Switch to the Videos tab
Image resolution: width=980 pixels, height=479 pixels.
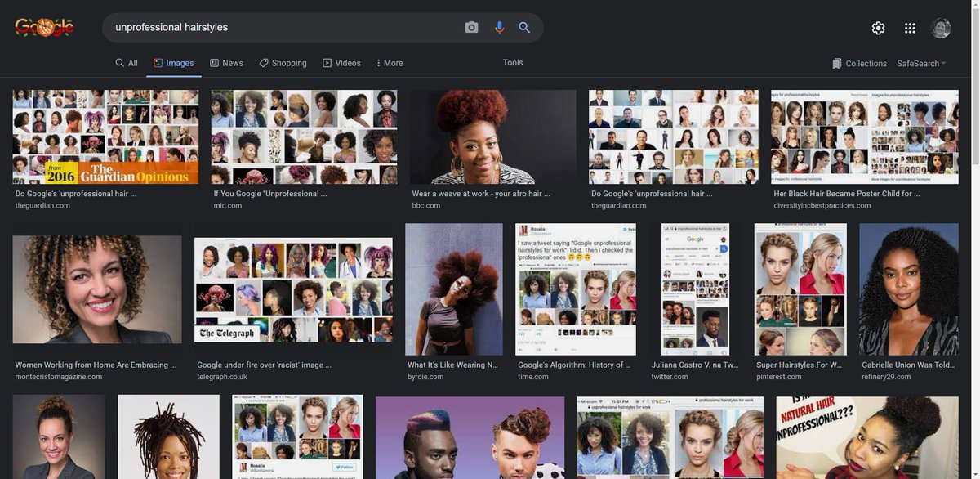(x=341, y=63)
